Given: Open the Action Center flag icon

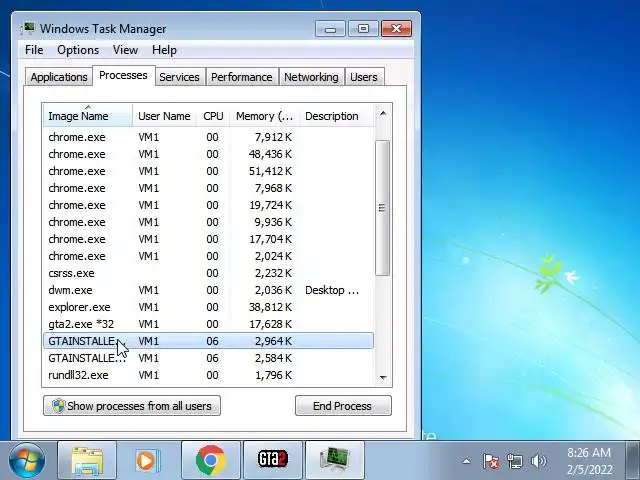Looking at the screenshot, I should coord(491,461).
